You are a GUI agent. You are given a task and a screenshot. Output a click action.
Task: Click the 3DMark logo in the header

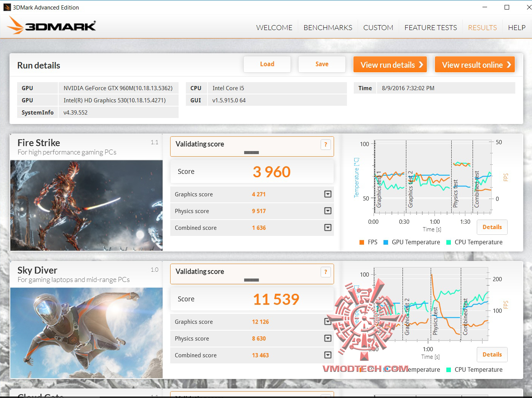(x=52, y=25)
